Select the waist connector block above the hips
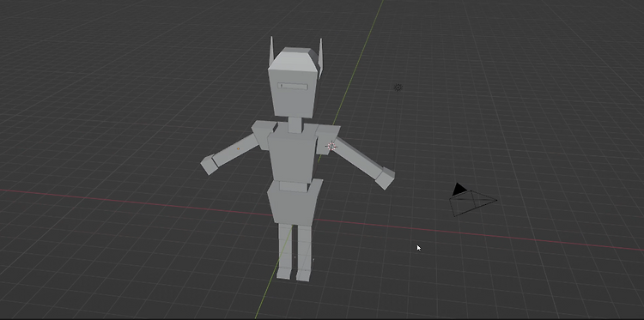The image size is (644, 320). point(294,187)
